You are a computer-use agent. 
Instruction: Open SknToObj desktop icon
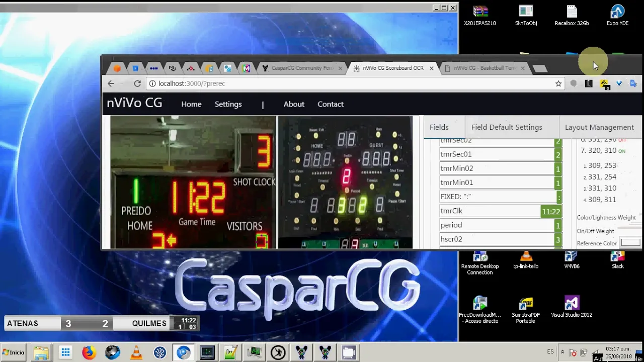pyautogui.click(x=526, y=16)
